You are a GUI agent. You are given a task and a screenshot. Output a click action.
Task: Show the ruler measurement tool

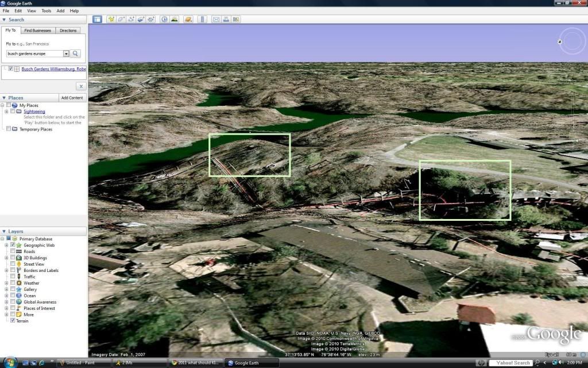click(x=202, y=19)
